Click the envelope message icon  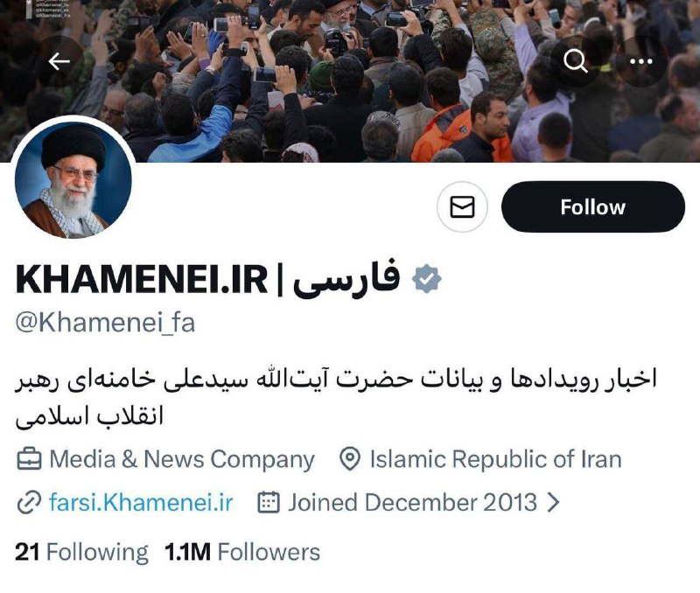pyautogui.click(x=462, y=207)
